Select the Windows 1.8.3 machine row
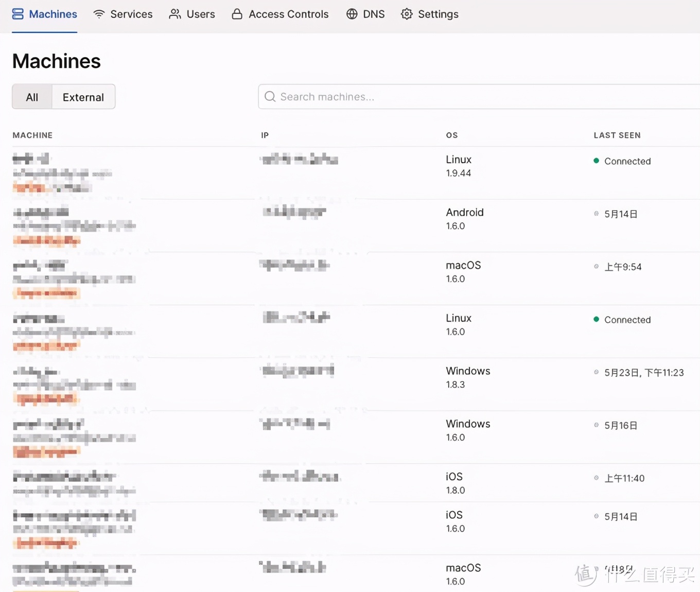 [x=356, y=384]
